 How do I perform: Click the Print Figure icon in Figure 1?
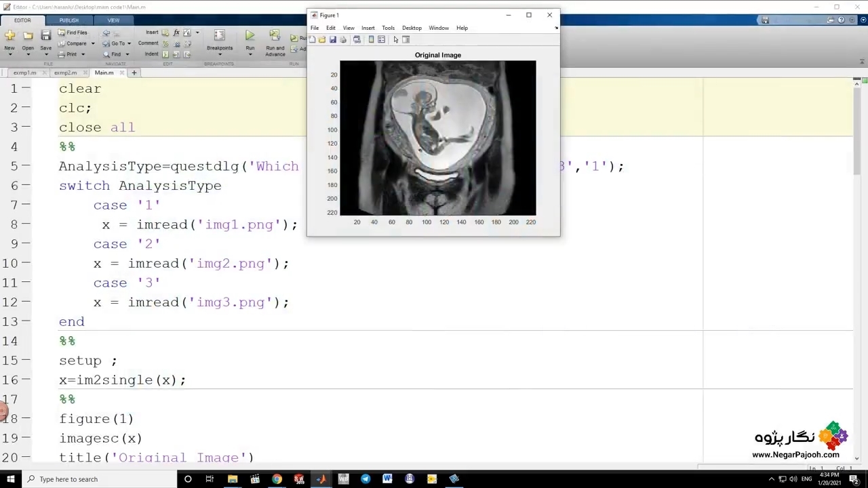(x=343, y=40)
